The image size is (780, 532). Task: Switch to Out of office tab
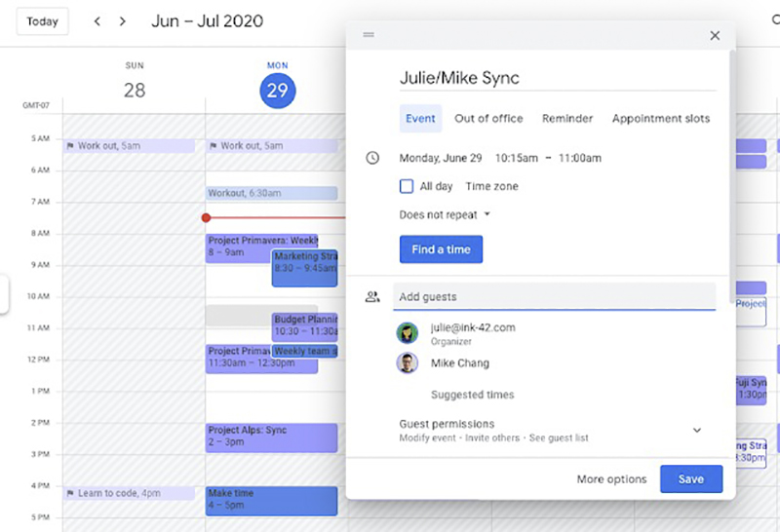pos(488,118)
